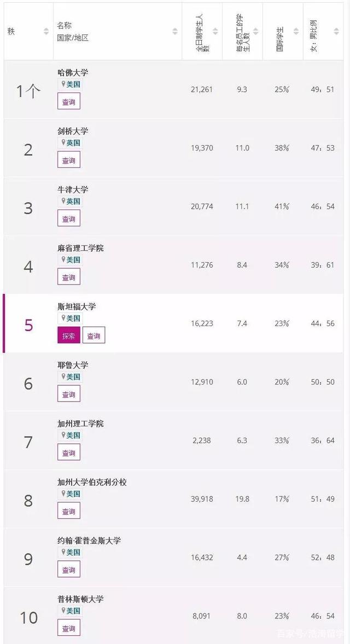The width and height of the screenshot is (350, 644).
Task: Open 约翰·霍普金斯大学 link
Action: (89, 541)
